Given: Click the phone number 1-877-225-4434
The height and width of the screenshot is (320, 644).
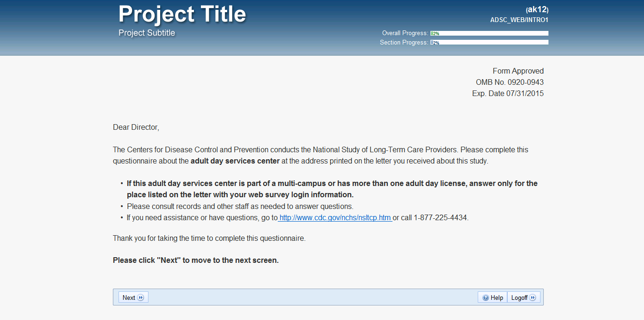Looking at the screenshot, I should 440,218.
